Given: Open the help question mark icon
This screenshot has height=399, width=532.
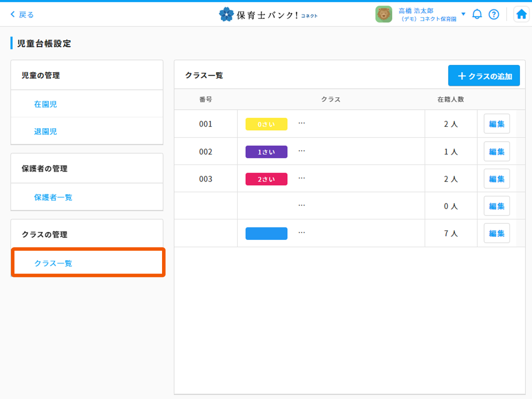Looking at the screenshot, I should point(494,14).
